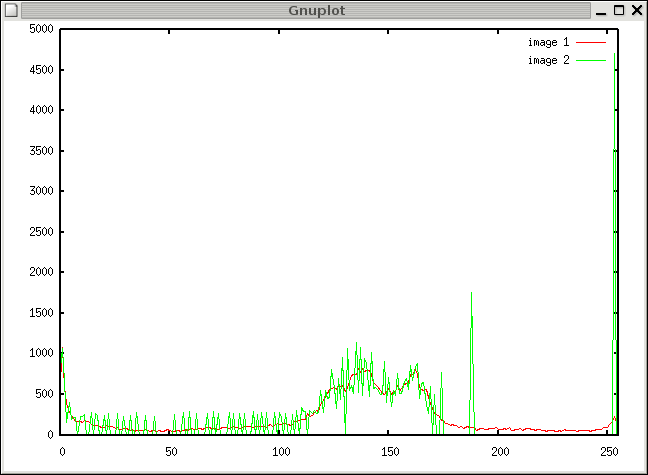Viewport: 648px width, 475px height.
Task: Click the green legend line sample
Action: (591, 60)
